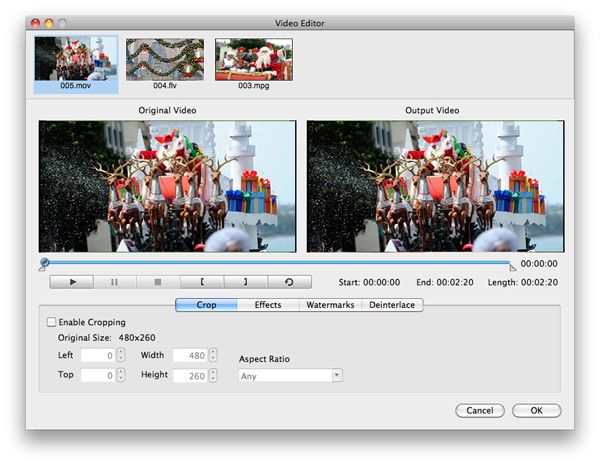Click the Width value field

[x=190, y=356]
